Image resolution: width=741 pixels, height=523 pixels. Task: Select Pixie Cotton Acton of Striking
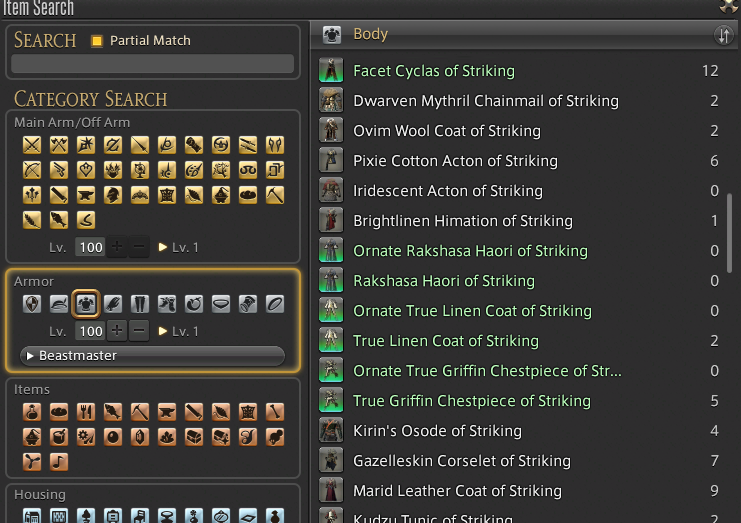(x=519, y=161)
